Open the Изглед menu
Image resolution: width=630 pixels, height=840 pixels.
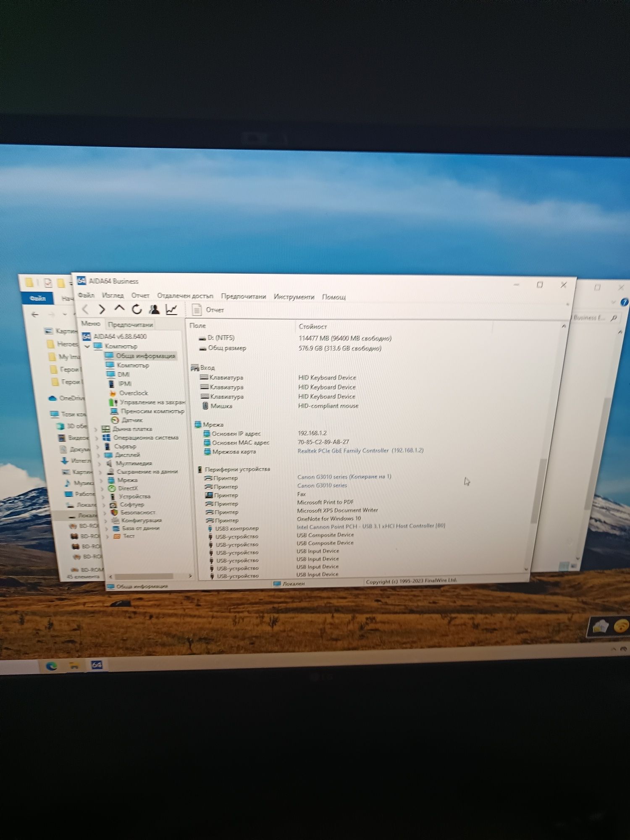click(113, 295)
